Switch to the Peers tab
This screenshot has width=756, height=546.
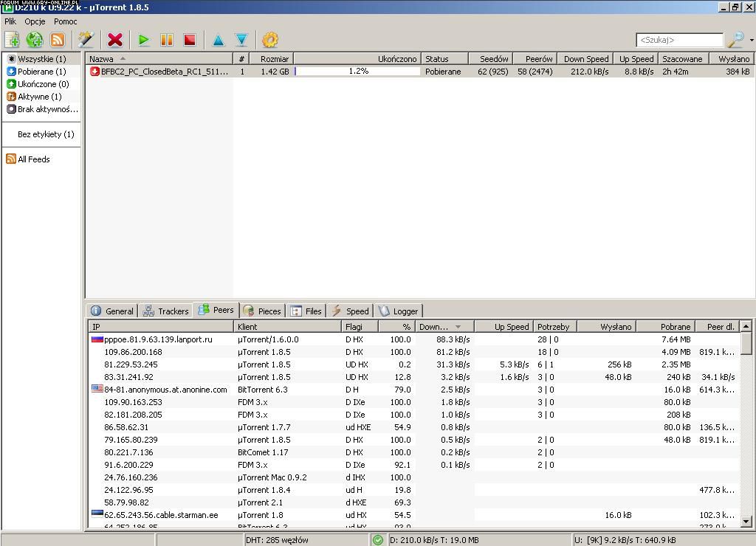(x=216, y=310)
